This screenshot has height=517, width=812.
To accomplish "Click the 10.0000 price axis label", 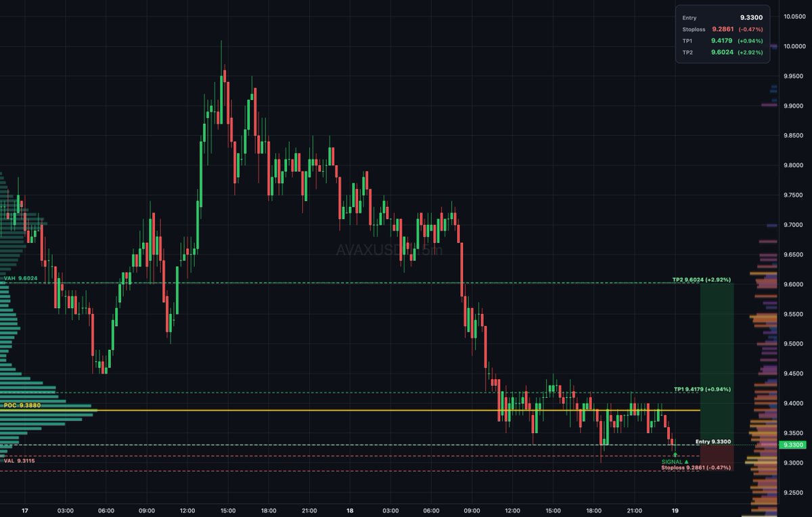I will [793, 46].
